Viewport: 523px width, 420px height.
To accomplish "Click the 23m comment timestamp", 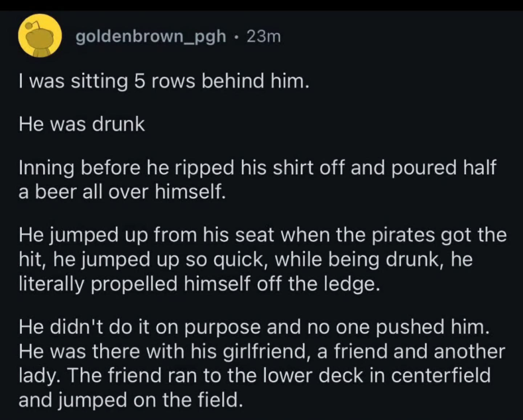I will point(263,37).
